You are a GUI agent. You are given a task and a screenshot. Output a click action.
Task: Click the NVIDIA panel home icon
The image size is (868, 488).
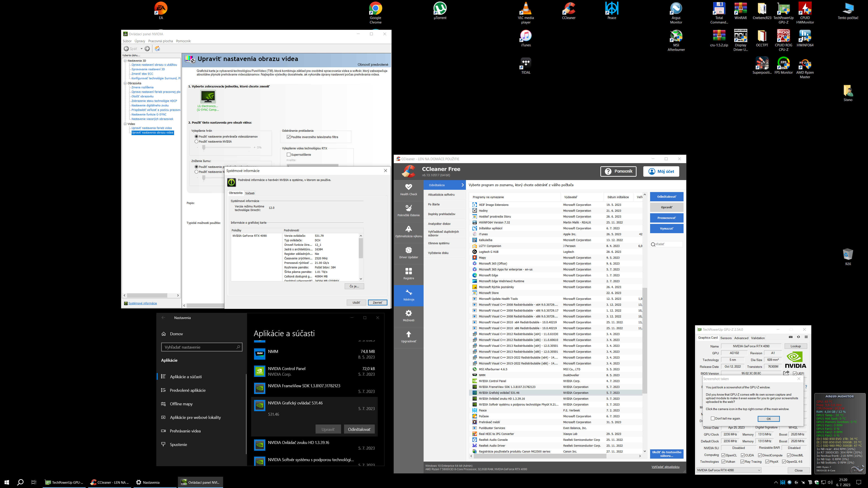pyautogui.click(x=157, y=49)
